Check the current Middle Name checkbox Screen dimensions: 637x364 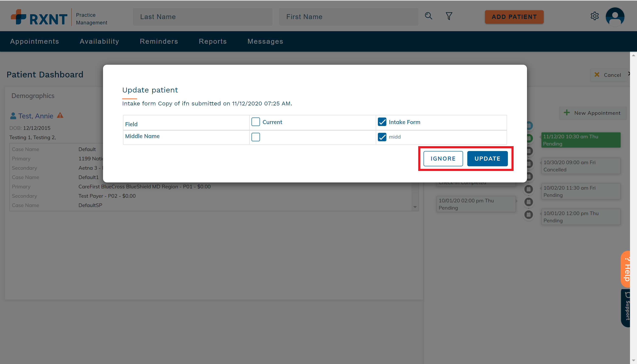click(x=256, y=137)
